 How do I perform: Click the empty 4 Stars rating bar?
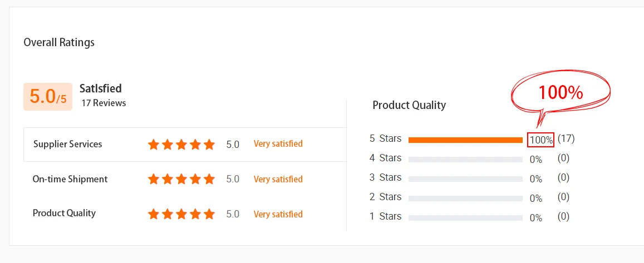coord(465,160)
